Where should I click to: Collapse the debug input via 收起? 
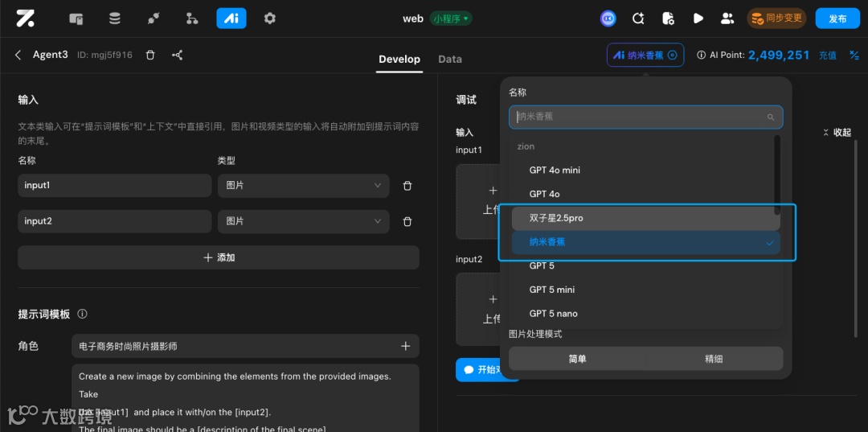837,133
